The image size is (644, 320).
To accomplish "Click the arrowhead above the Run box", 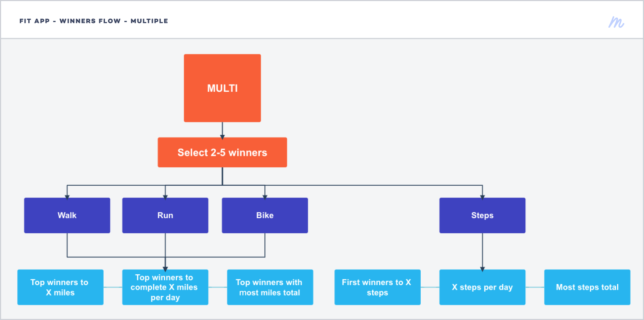I will point(165,197).
